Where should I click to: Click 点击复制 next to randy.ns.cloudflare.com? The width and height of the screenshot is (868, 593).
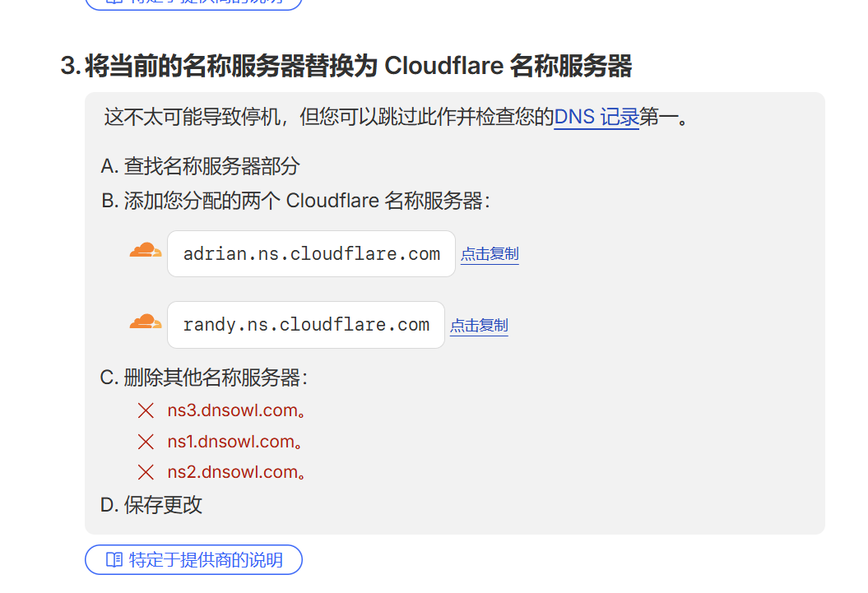[x=479, y=326]
